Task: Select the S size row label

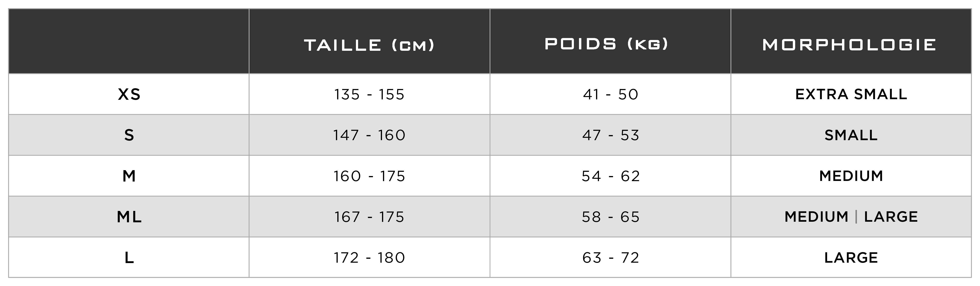Action: (129, 135)
